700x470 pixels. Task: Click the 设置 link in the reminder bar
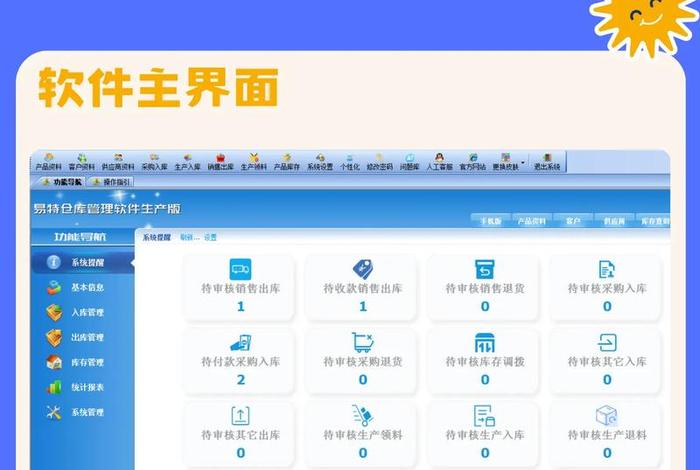pos(210,237)
